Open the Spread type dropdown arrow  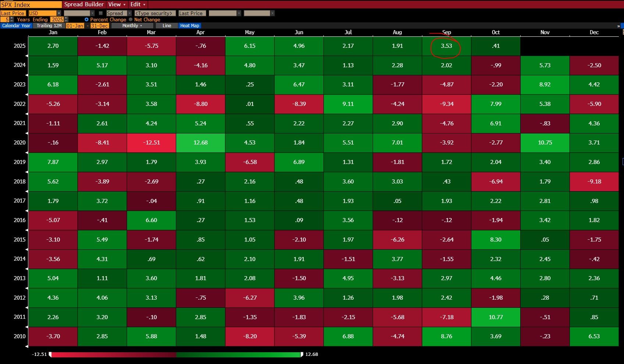(x=130, y=13)
